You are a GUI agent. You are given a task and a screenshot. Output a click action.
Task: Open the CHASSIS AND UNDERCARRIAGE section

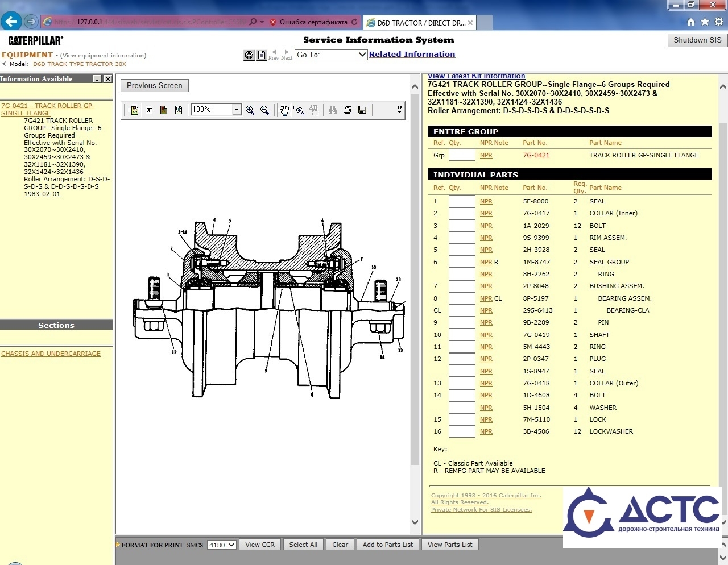51,354
